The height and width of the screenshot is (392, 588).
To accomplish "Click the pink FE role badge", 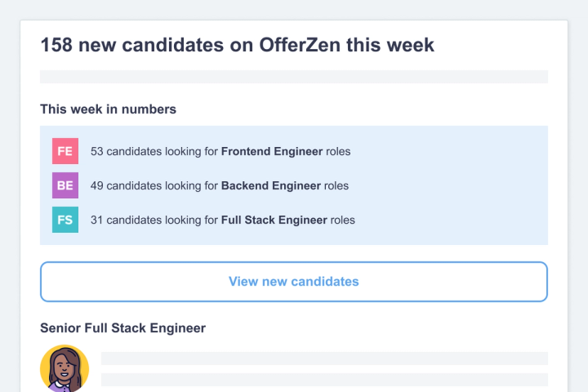I will 65,151.
